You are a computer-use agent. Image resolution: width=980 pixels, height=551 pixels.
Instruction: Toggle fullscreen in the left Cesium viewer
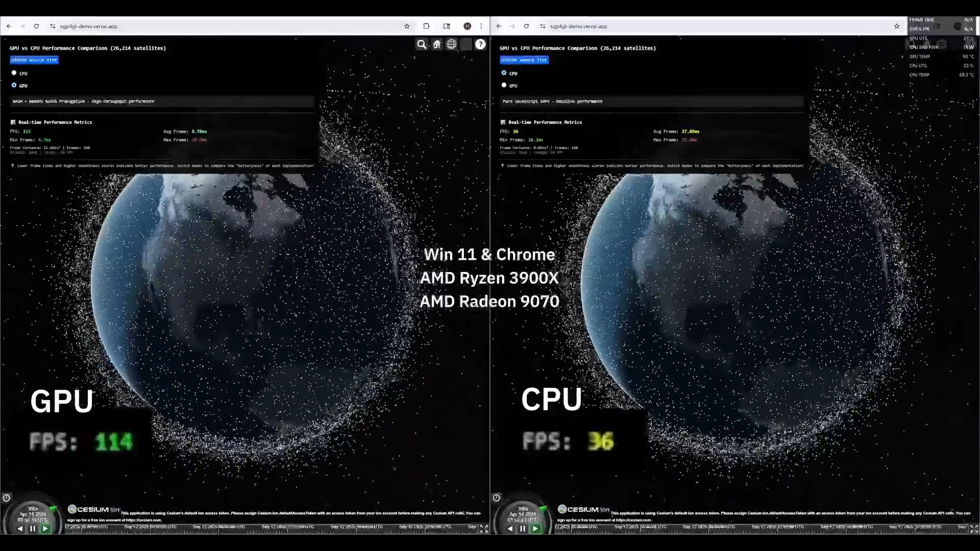point(484,529)
